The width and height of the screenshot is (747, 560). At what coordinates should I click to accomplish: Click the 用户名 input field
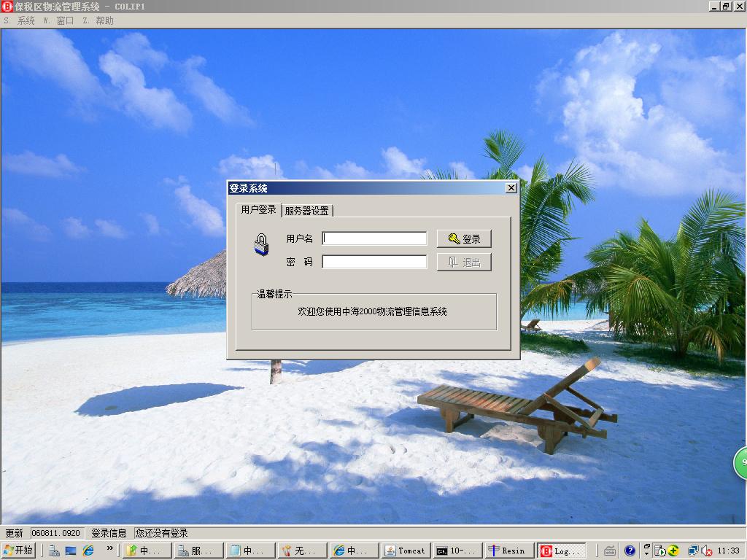point(374,238)
